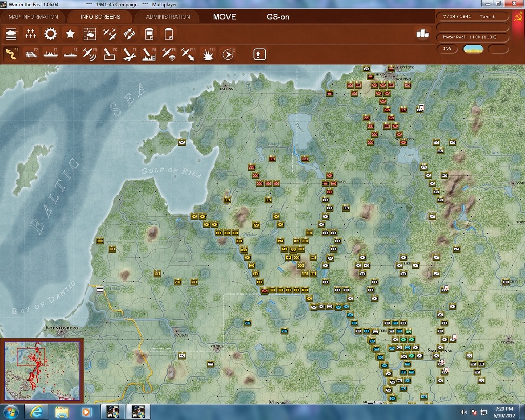The image size is (525, 420).
Task: Click the F11 explosion icon
Action: click(208, 54)
